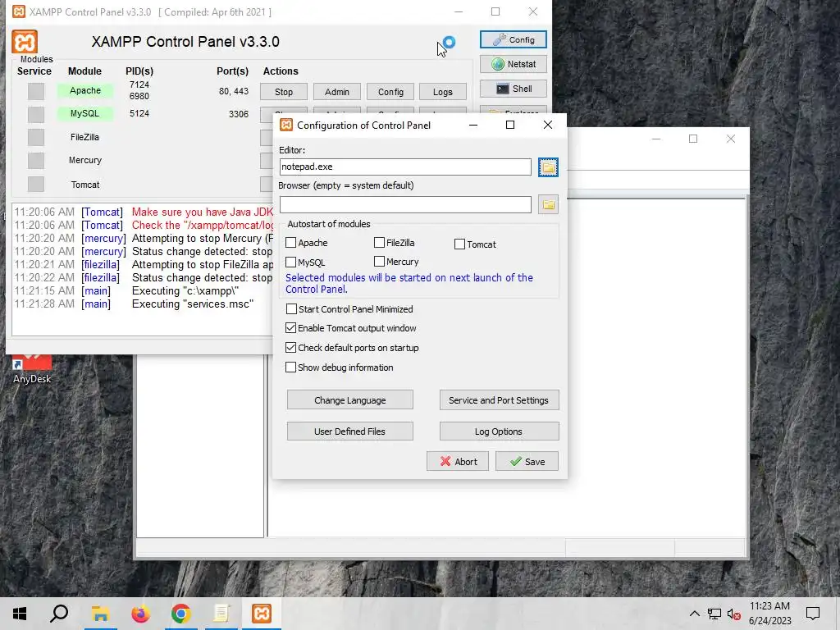Open the Notepad taskbar icon
840x630 pixels.
[221, 614]
